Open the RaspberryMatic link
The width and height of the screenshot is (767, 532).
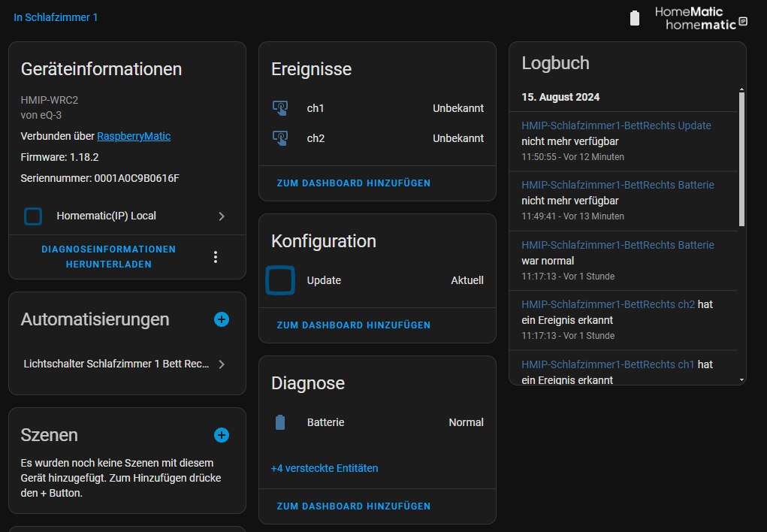tap(134, 136)
